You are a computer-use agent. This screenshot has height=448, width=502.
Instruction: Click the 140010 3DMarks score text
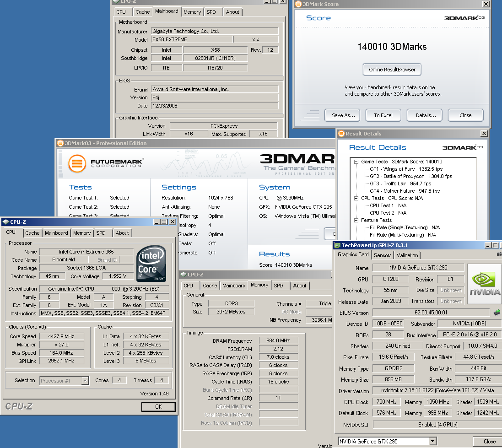(392, 47)
